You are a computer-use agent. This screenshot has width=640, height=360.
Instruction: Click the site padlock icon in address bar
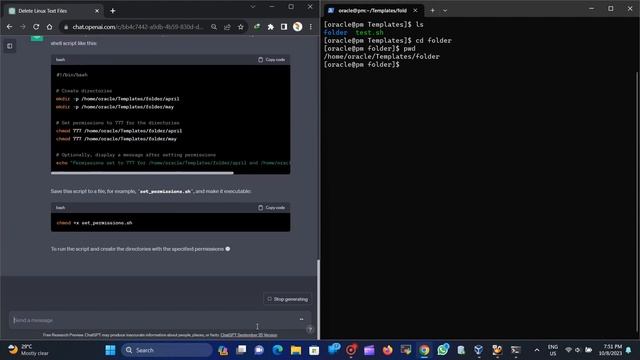coord(66,27)
